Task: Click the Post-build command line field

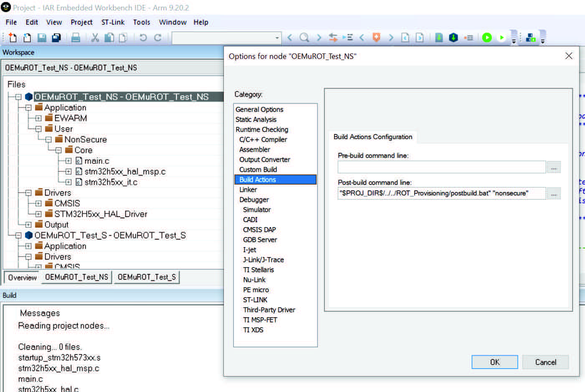Action: coord(442,193)
